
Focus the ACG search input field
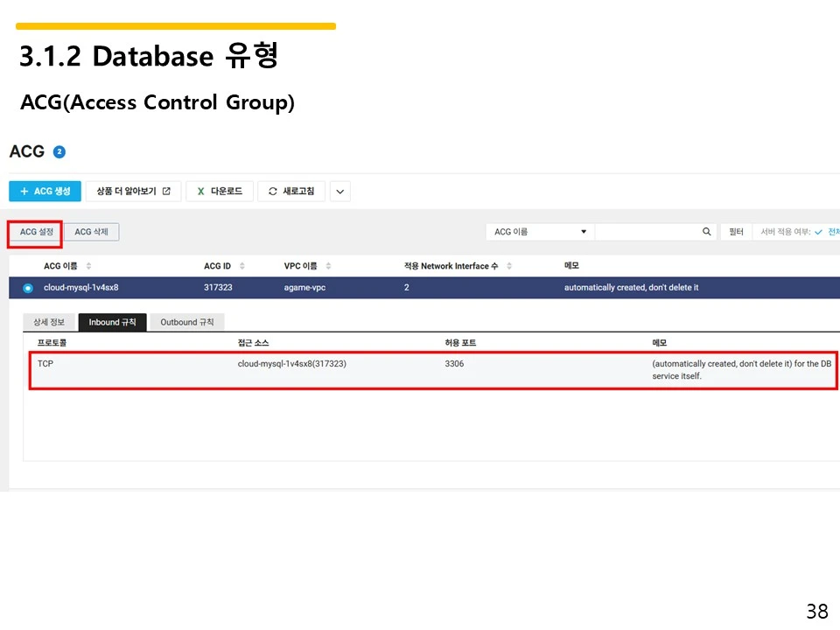pos(646,232)
